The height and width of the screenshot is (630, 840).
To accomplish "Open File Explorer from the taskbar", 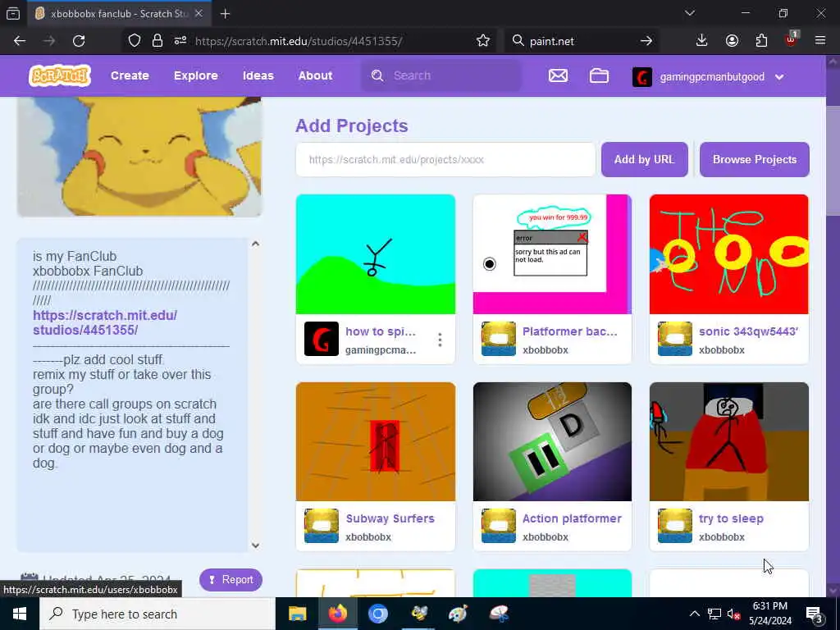I will [x=297, y=614].
